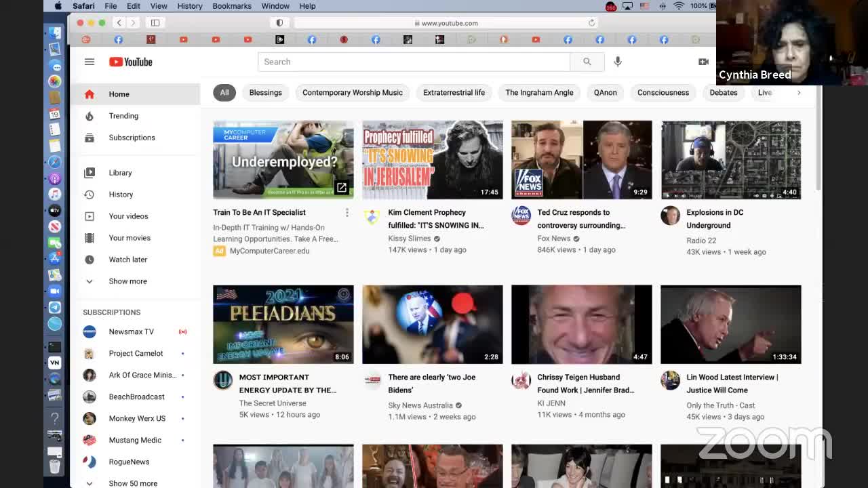Open Newsmax TV subscription channel
The height and width of the screenshot is (488, 868).
click(136, 331)
